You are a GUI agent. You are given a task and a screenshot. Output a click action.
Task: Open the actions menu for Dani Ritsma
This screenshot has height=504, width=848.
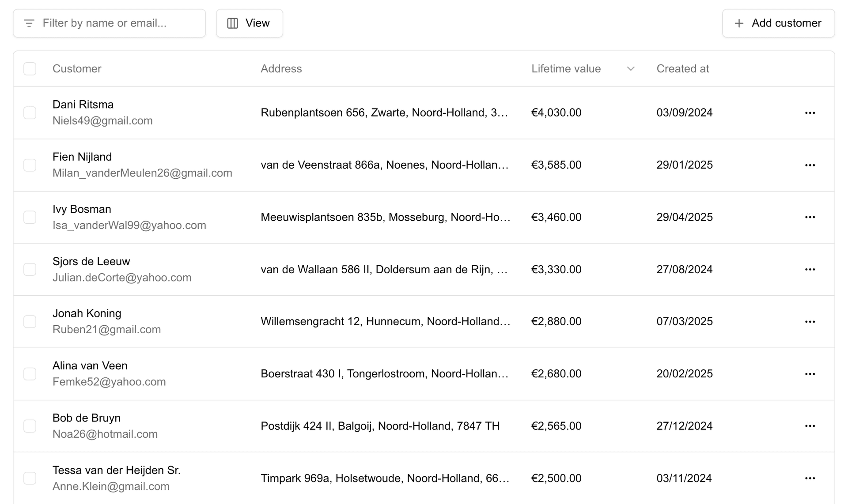[x=810, y=113]
